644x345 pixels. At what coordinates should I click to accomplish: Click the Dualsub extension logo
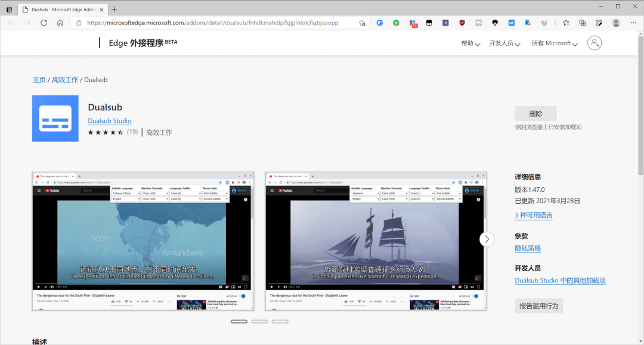point(55,119)
